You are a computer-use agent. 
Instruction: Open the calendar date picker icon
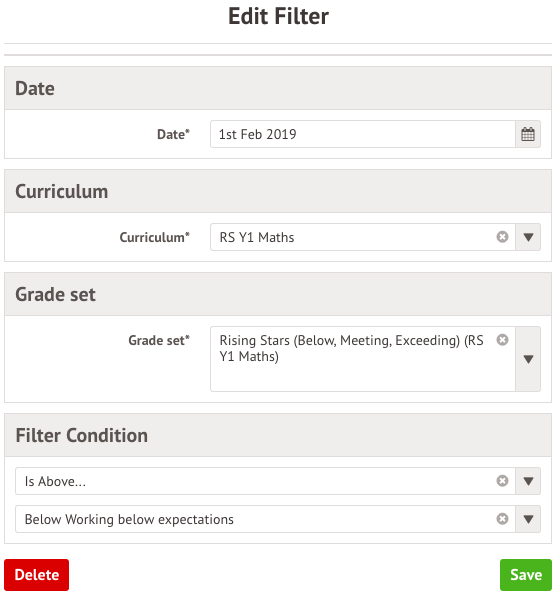[x=528, y=134]
